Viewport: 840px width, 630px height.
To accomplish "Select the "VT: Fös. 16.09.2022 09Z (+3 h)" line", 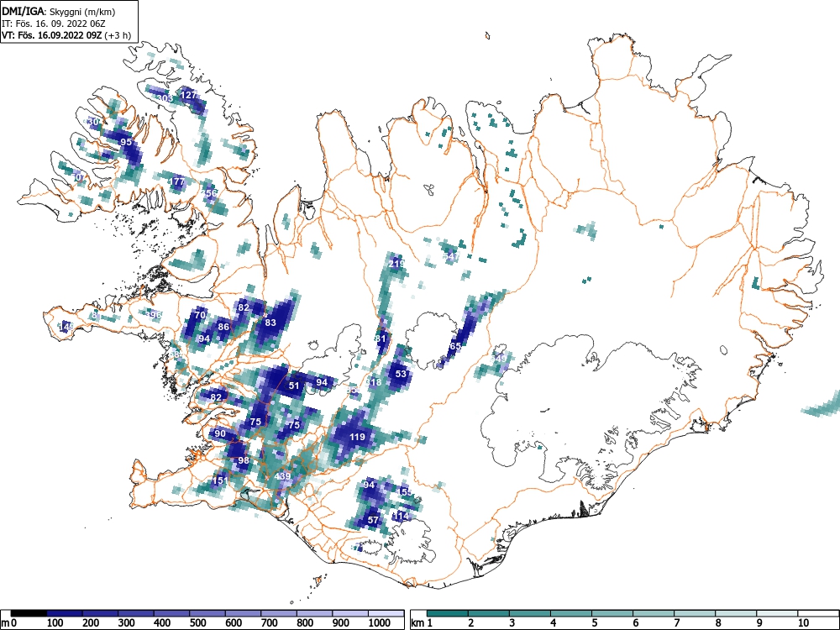I will coord(66,35).
